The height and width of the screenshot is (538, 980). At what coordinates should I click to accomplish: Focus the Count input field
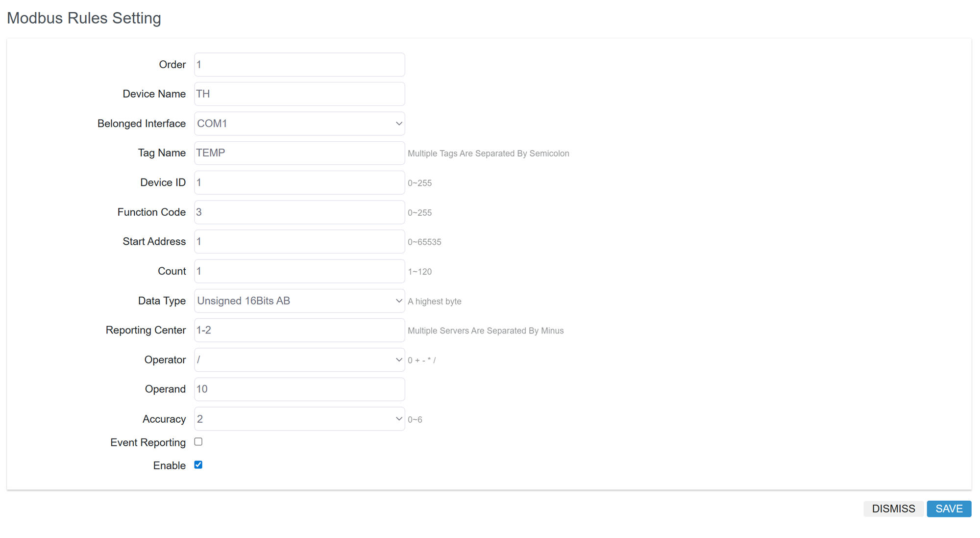(x=299, y=271)
